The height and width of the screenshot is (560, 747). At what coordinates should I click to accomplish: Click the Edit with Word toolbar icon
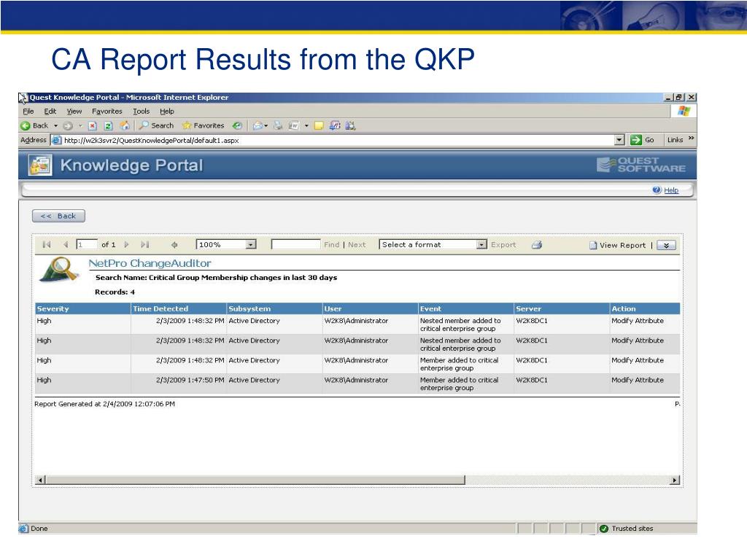294,125
